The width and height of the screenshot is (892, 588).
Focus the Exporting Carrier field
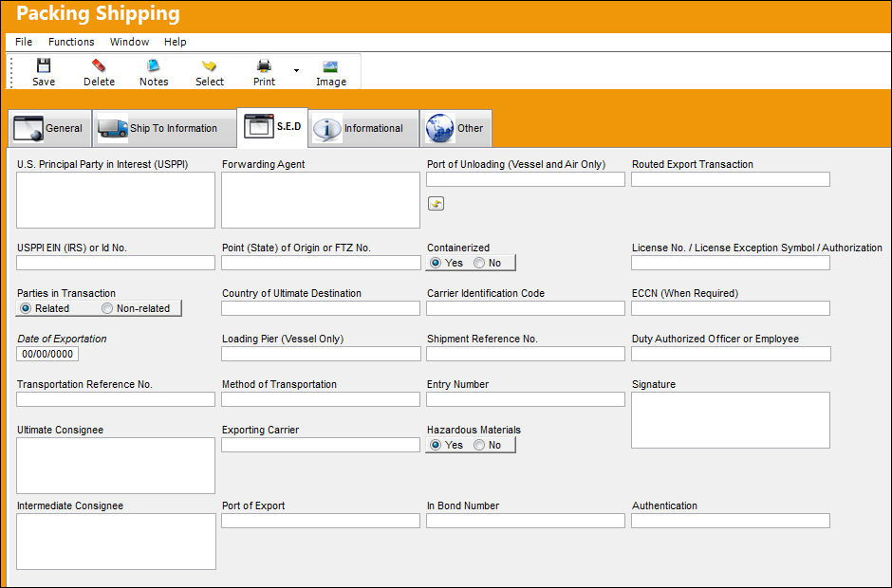pyautogui.click(x=321, y=445)
